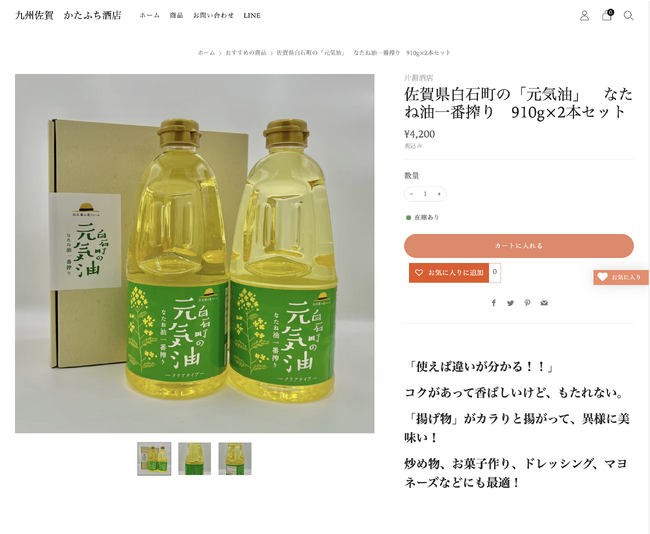The height and width of the screenshot is (534, 650).
Task: Open the account user icon
Action: 584,16
